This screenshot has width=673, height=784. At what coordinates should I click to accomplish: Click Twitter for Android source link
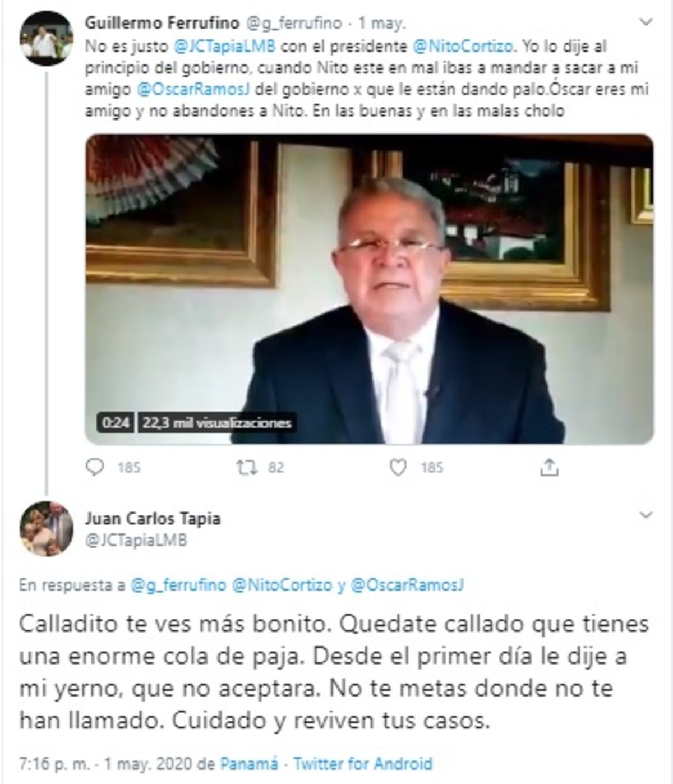363,764
